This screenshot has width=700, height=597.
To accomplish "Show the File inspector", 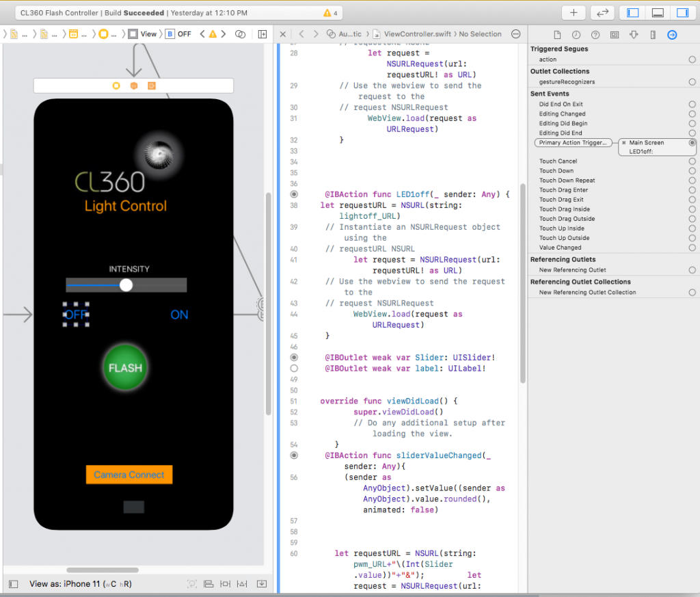I will (x=557, y=35).
